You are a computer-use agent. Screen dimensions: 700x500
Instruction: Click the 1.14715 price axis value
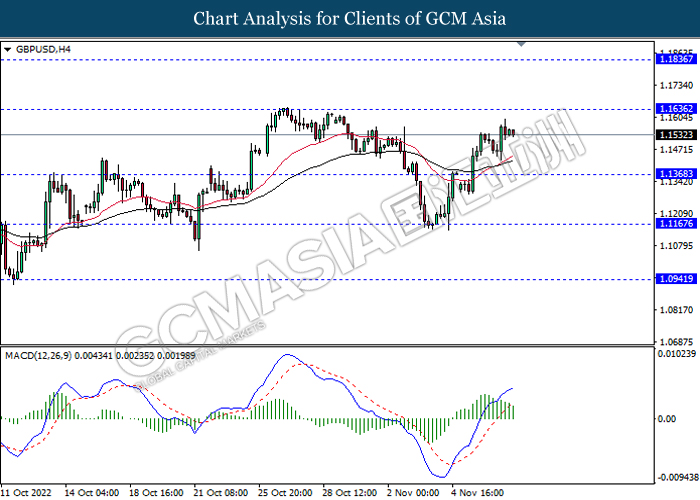(676, 150)
